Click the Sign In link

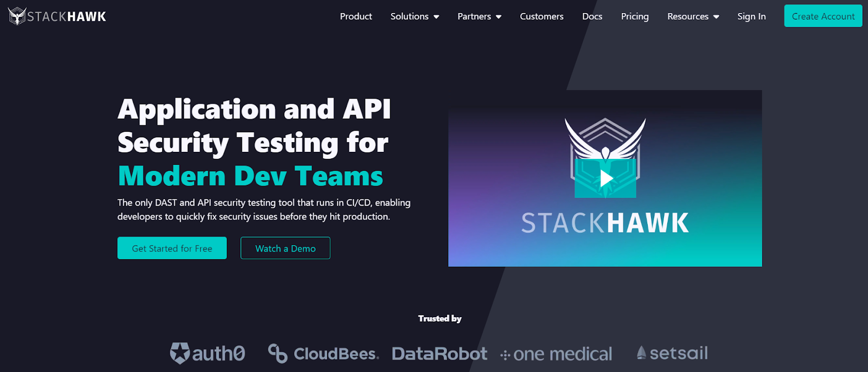point(751,16)
